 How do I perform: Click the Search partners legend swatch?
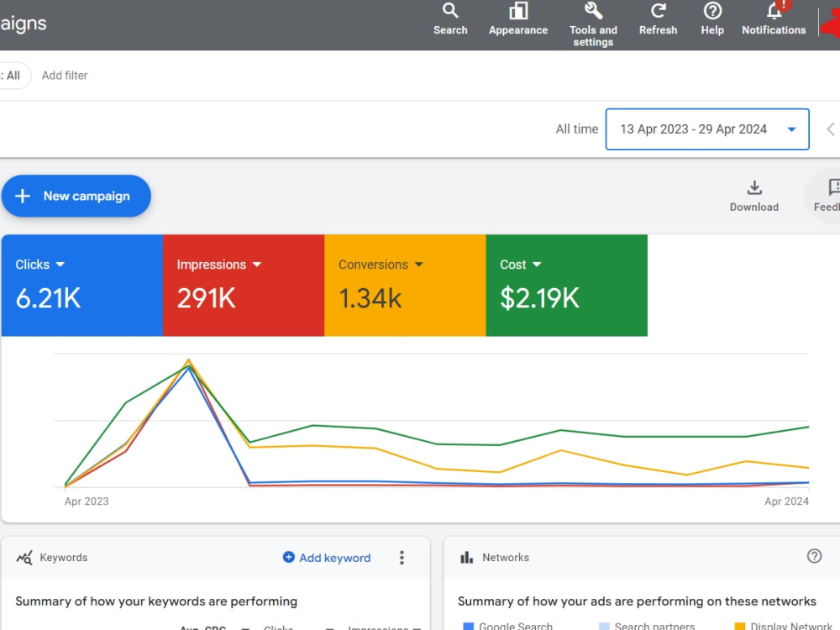(604, 626)
